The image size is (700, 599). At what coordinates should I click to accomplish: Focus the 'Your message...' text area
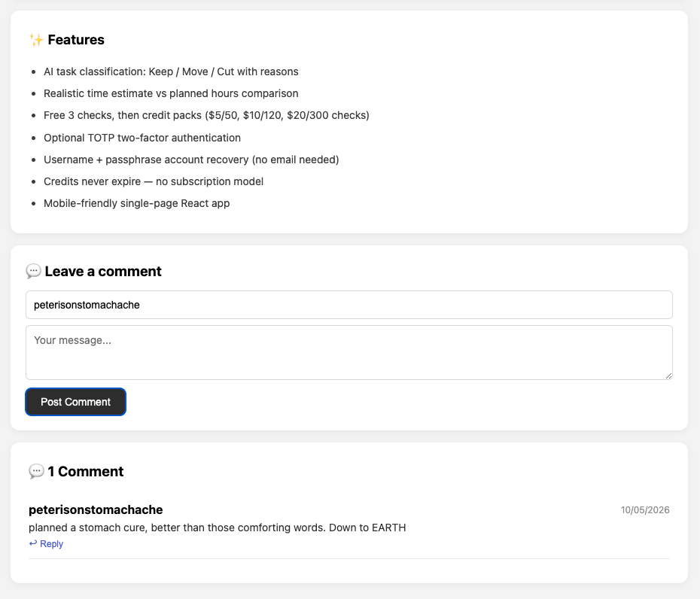pyautogui.click(x=349, y=353)
